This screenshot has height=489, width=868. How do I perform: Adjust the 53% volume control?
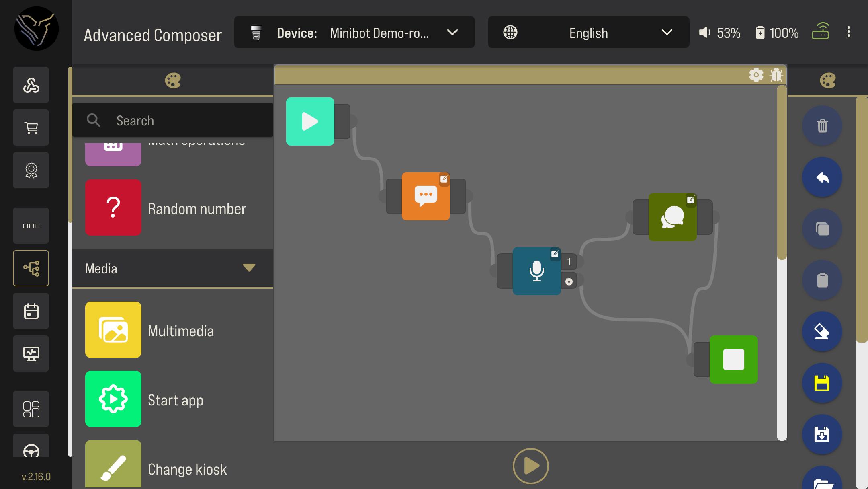point(720,33)
